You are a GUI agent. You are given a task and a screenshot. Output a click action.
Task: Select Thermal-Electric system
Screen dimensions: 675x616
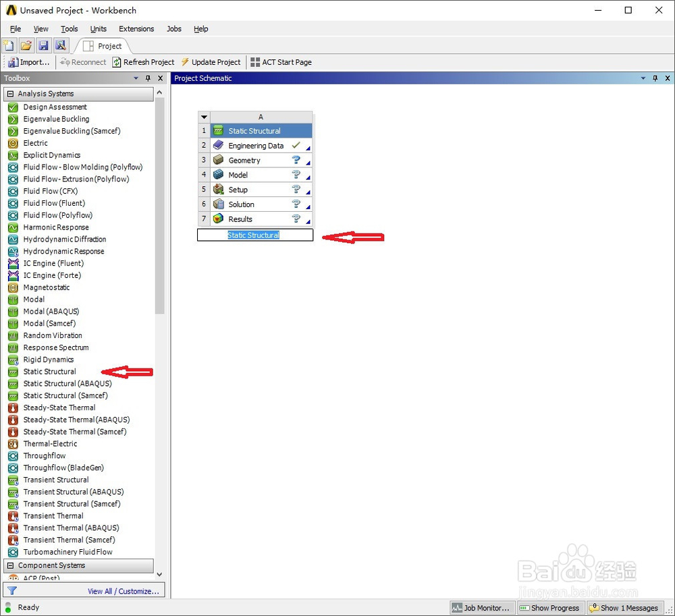(50, 443)
